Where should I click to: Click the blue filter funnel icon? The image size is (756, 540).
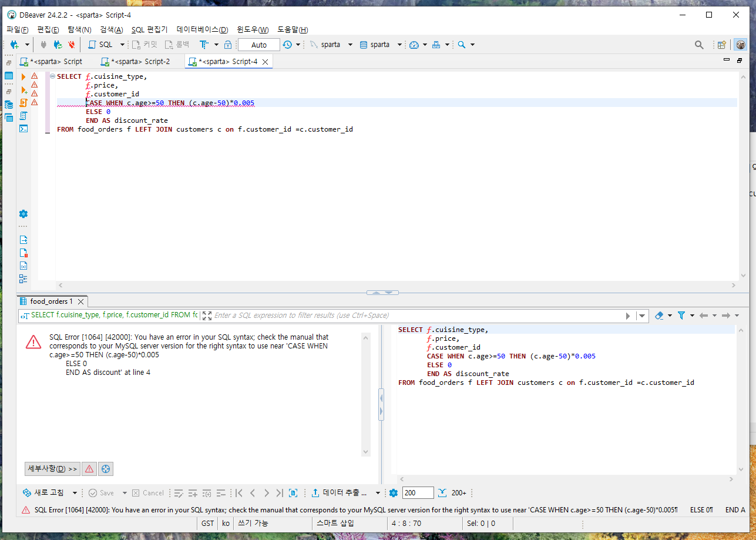pos(681,316)
